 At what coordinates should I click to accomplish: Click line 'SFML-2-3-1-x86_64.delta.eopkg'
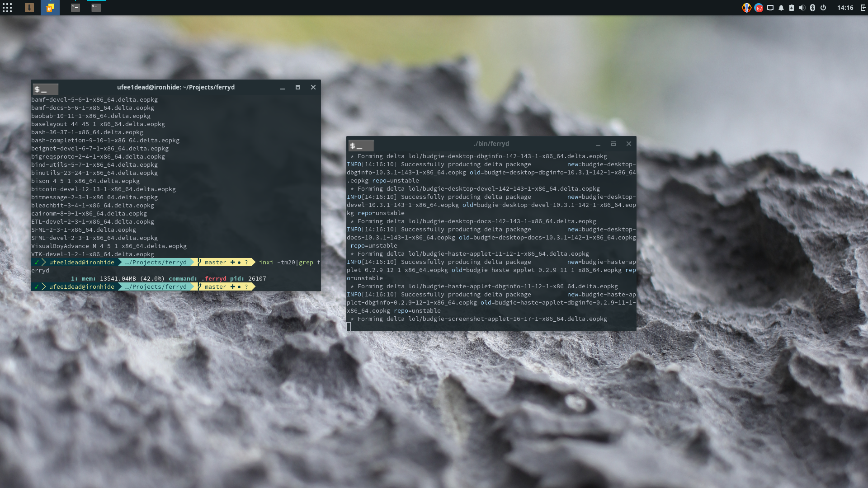84,230
